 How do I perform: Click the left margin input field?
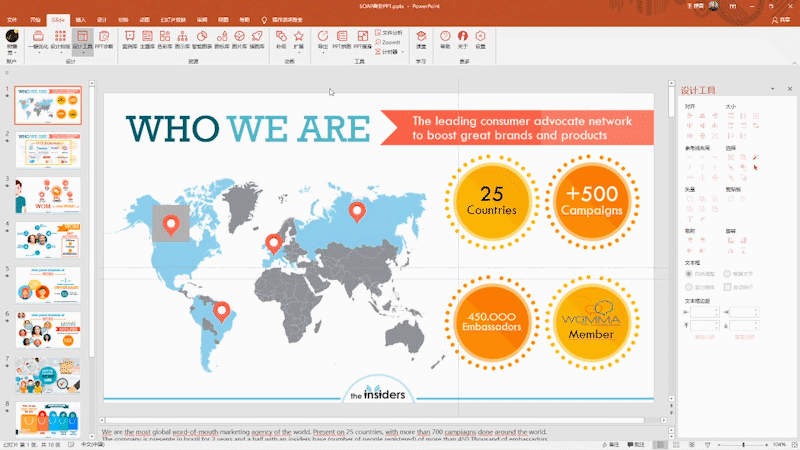(704, 312)
